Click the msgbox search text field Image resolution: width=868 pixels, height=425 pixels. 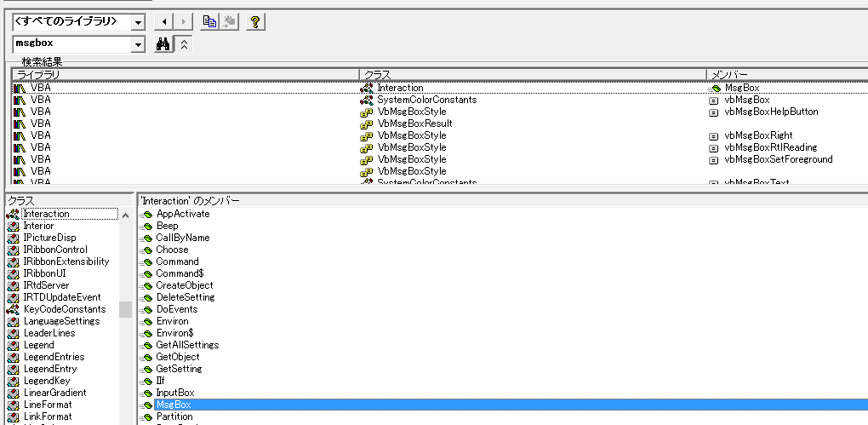pyautogui.click(x=72, y=44)
